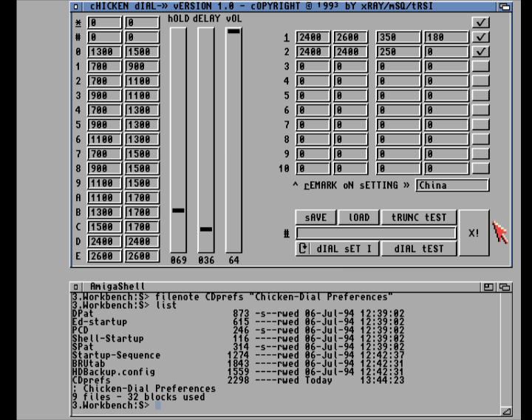Uncheck the checkbox for row 1
The image size is (532, 420).
(x=481, y=37)
